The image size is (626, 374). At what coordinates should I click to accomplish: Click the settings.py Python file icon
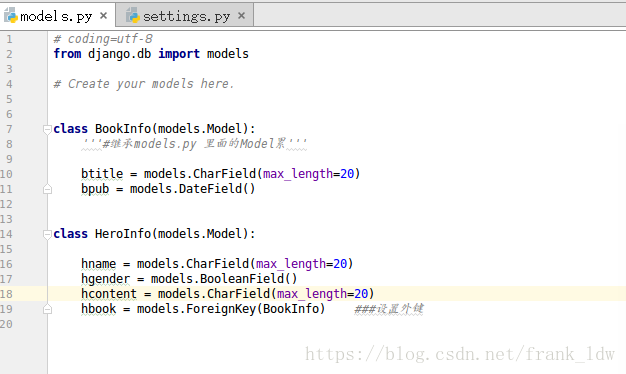[133, 16]
